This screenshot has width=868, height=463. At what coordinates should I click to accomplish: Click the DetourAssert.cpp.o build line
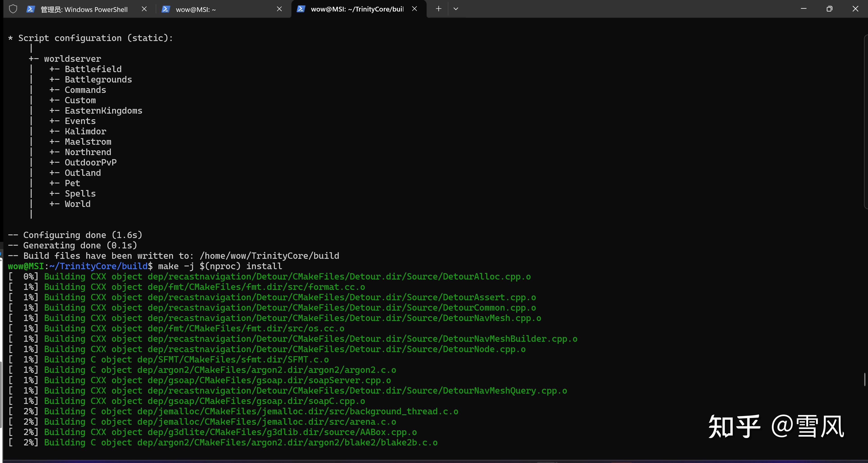(x=272, y=297)
